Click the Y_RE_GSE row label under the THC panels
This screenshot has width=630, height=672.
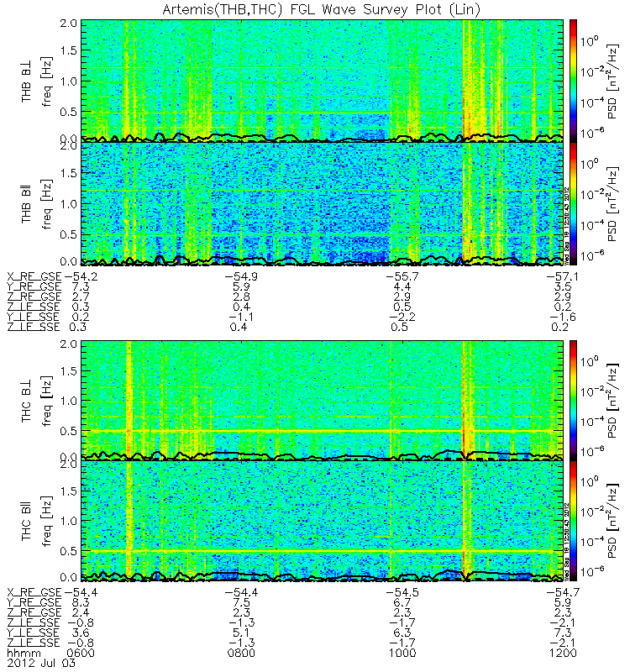tap(34, 602)
